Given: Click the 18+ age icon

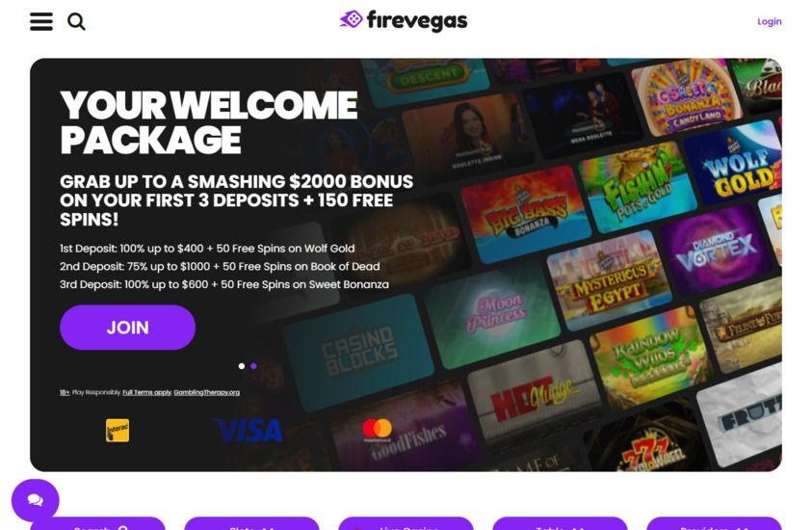Looking at the screenshot, I should tap(65, 392).
